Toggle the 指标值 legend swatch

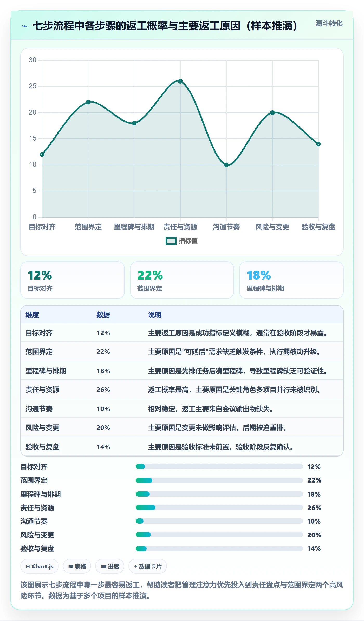tap(171, 241)
